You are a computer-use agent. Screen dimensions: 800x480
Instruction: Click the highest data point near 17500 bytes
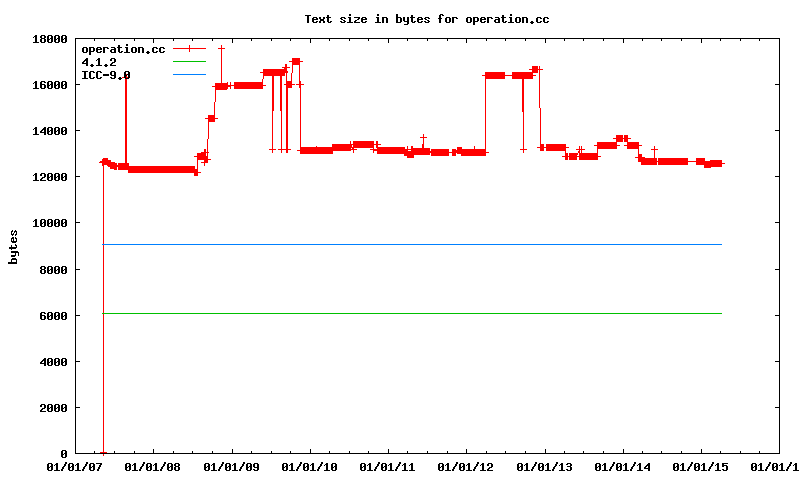[x=221, y=48]
